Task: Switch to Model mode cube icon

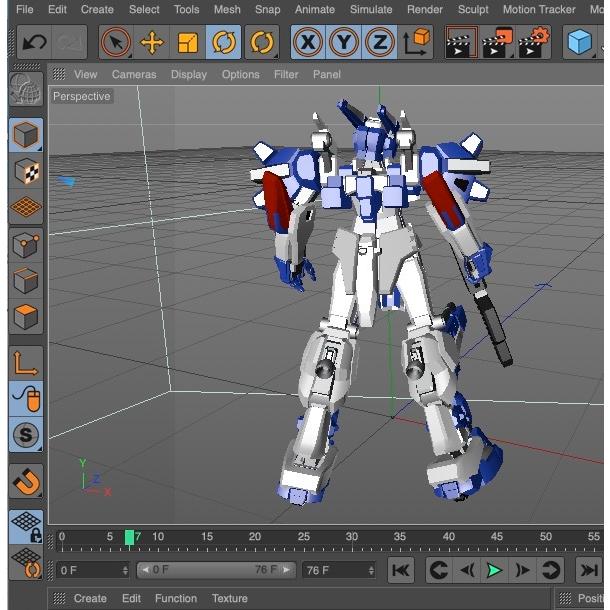Action: (26, 135)
